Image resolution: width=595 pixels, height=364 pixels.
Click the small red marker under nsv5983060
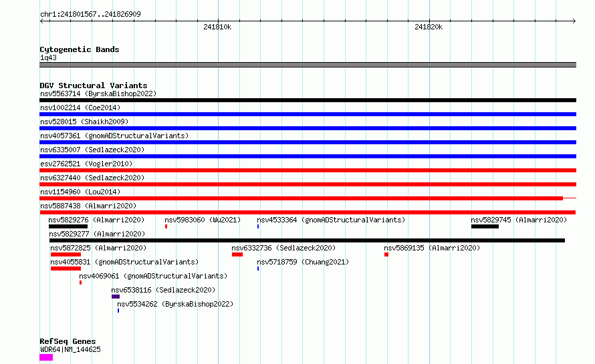click(x=166, y=226)
